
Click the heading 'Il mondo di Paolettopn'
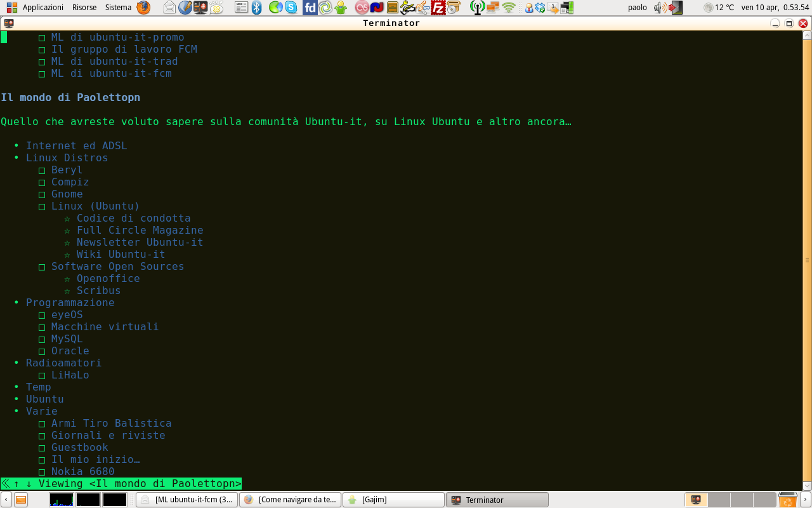coord(70,98)
